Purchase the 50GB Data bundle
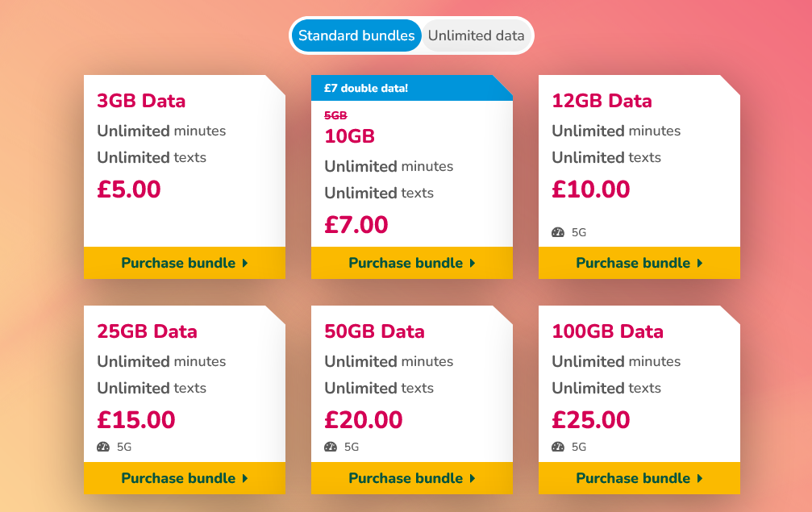The height and width of the screenshot is (512, 812). click(412, 478)
